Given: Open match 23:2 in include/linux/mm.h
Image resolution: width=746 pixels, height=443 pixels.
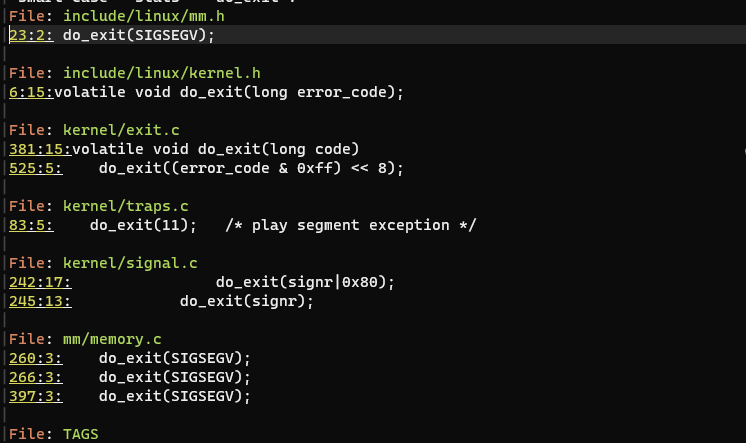Looking at the screenshot, I should click(31, 35).
